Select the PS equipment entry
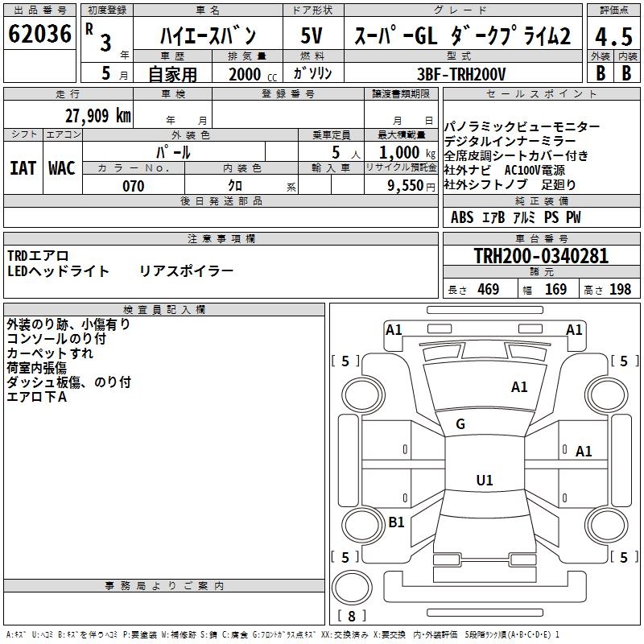644x644 pixels. pyautogui.click(x=551, y=217)
